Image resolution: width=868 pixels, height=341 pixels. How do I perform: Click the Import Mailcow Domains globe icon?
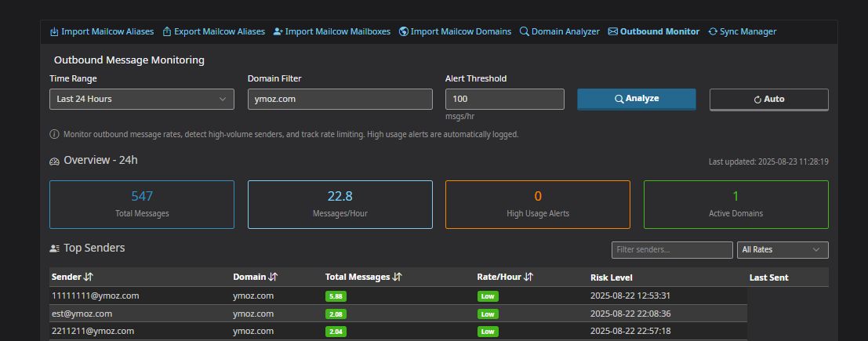coord(404,32)
